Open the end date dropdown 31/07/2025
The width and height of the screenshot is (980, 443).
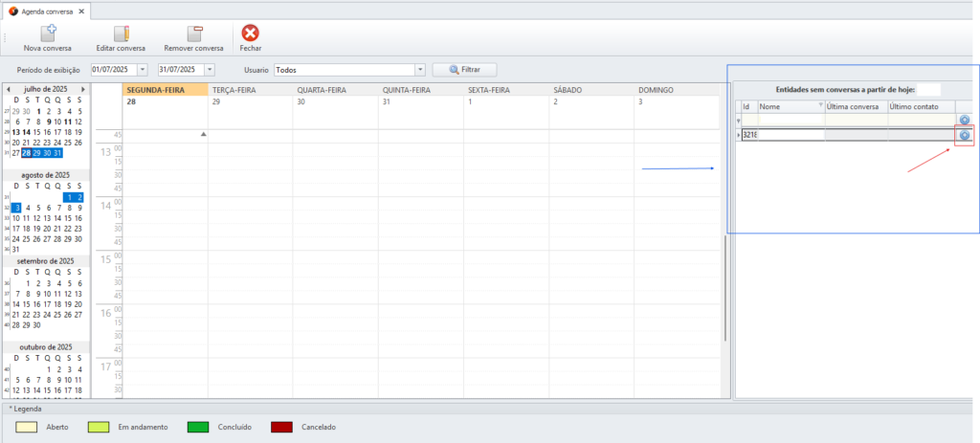[x=210, y=70]
